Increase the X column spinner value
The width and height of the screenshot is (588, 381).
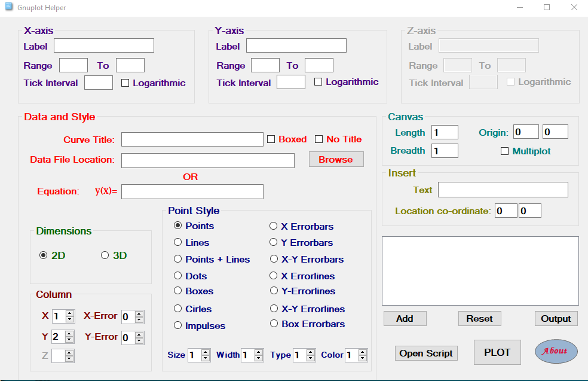click(x=70, y=313)
